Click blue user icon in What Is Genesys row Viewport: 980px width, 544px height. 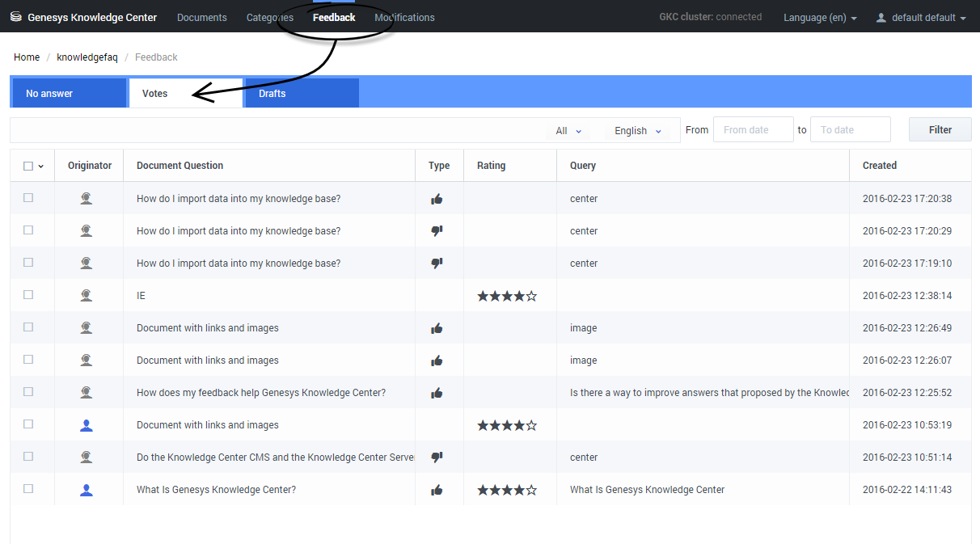pyautogui.click(x=87, y=490)
